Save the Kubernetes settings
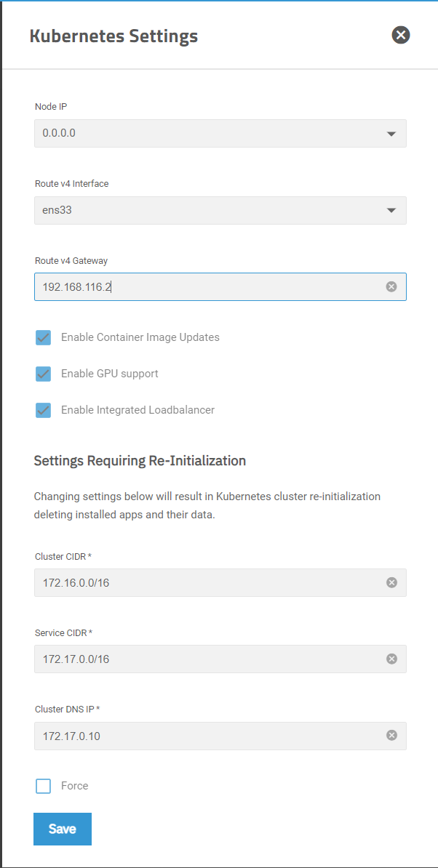The image size is (438, 868). (x=62, y=829)
